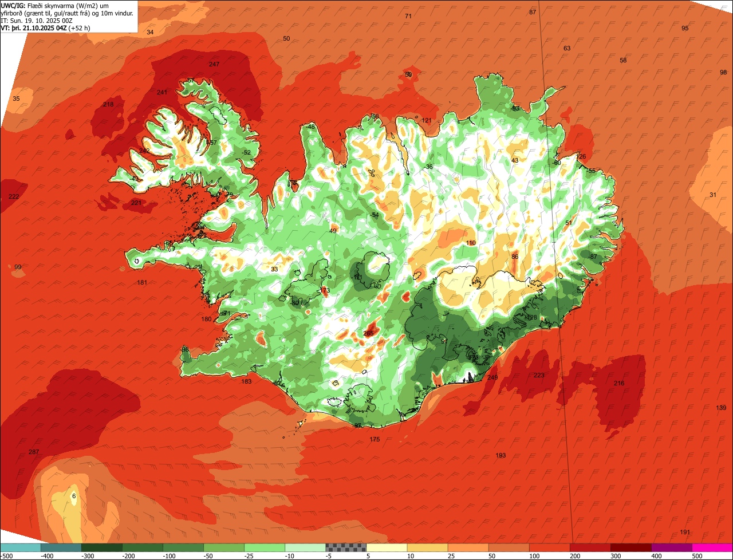
Task: Click the value 35 in the upper left
Action: point(16,98)
